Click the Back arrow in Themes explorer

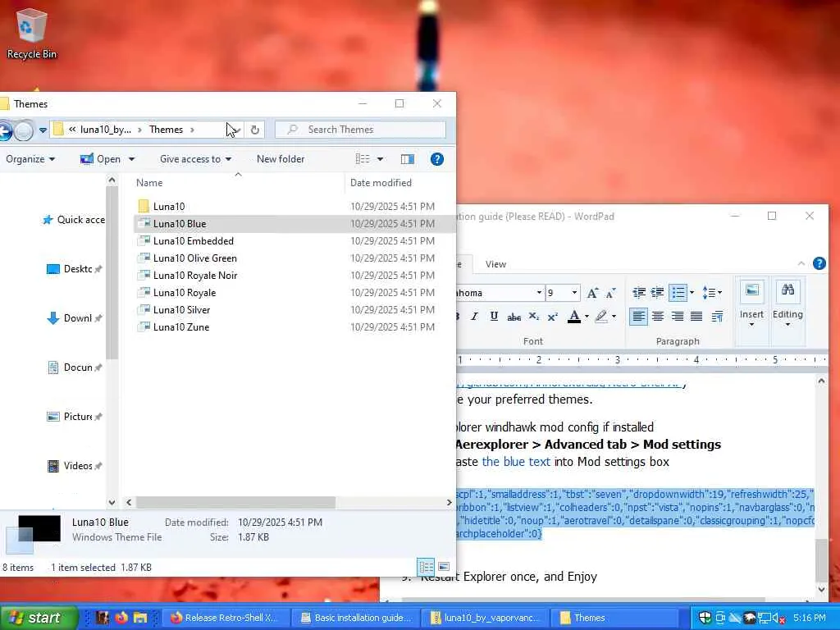(x=4, y=130)
